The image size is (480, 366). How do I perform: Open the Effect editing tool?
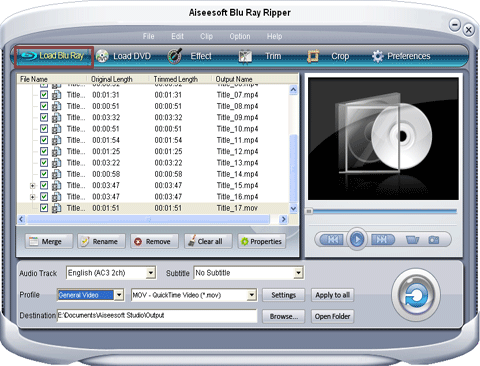[189, 56]
